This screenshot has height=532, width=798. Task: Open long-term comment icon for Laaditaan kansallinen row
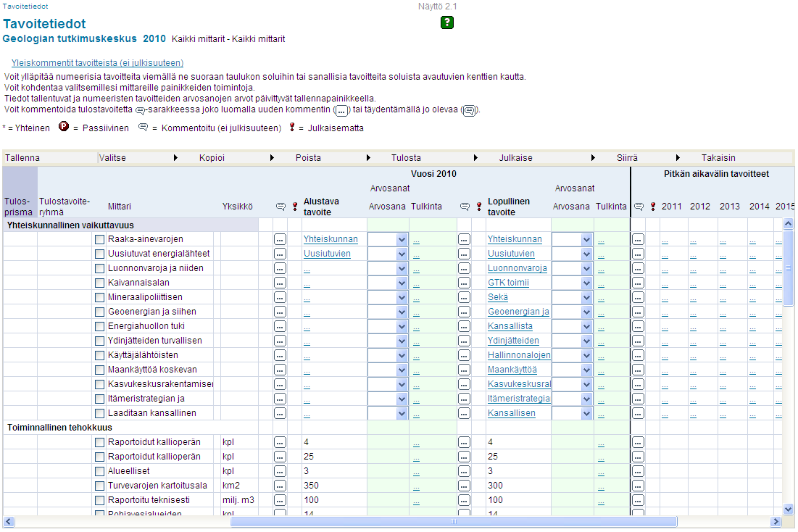639,413
